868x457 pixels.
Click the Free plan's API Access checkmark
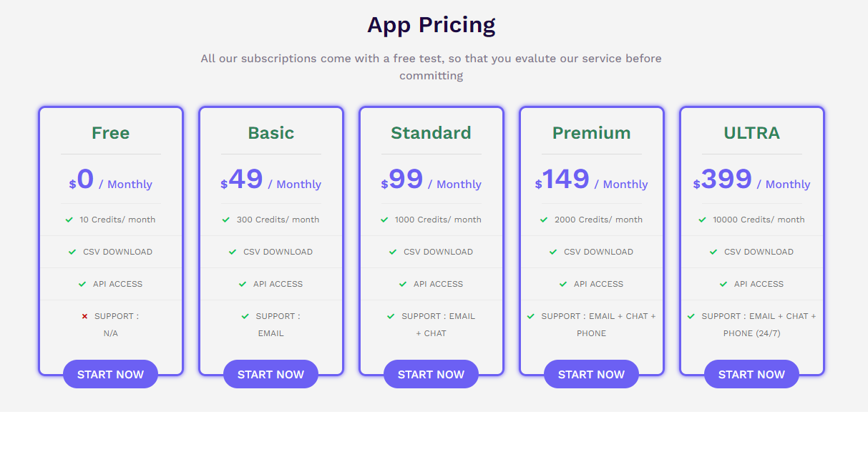(82, 284)
